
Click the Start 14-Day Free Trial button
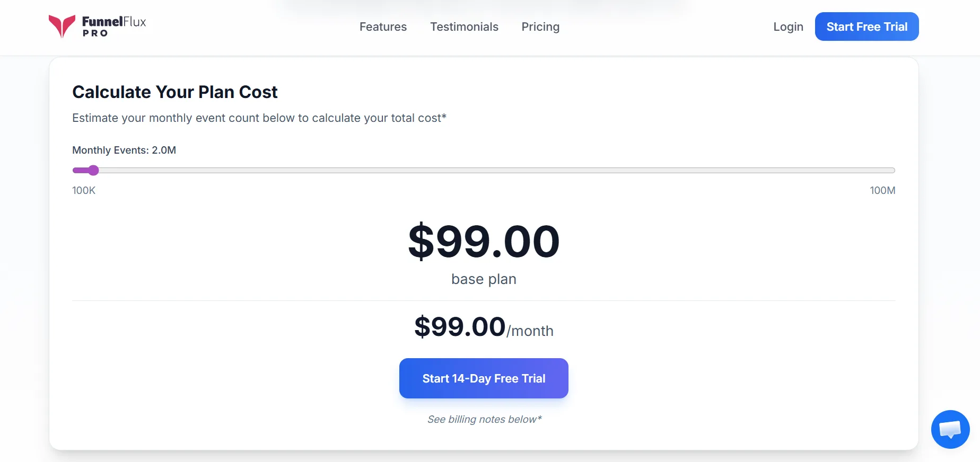pos(484,378)
